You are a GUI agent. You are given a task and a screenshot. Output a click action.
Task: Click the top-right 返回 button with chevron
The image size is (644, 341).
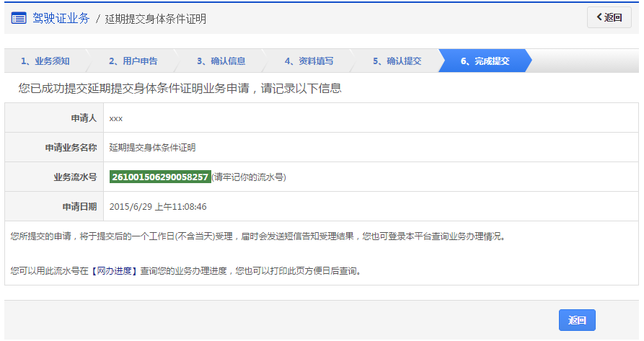[x=609, y=18]
